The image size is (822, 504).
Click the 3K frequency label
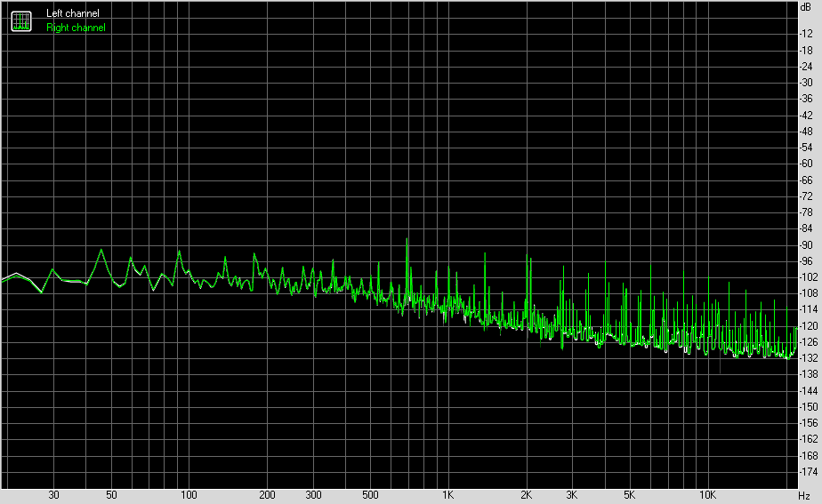point(571,495)
